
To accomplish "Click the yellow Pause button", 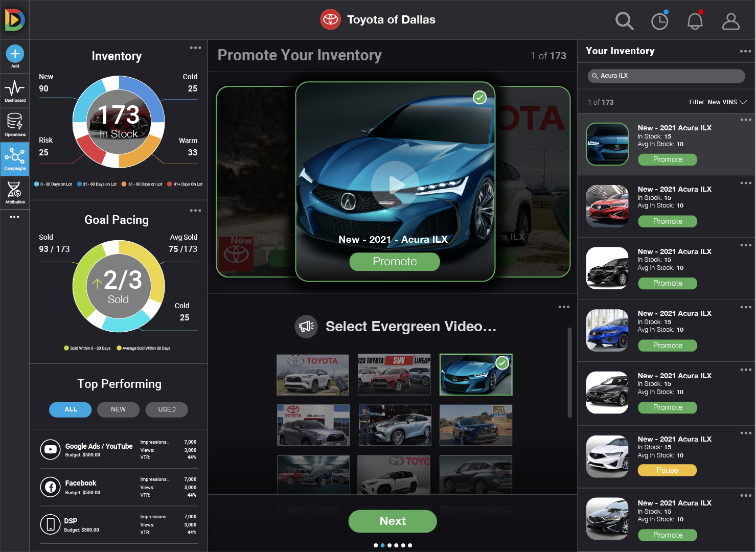I will pos(667,470).
